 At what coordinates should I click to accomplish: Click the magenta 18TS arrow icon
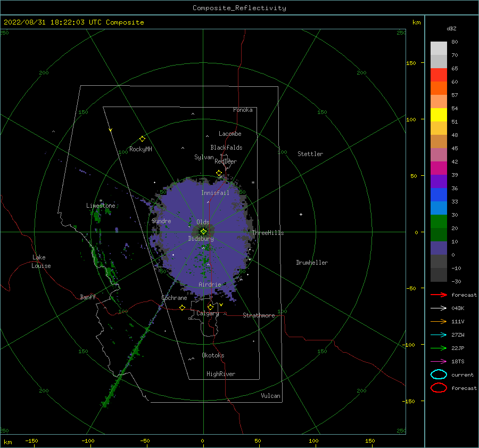tap(439, 362)
